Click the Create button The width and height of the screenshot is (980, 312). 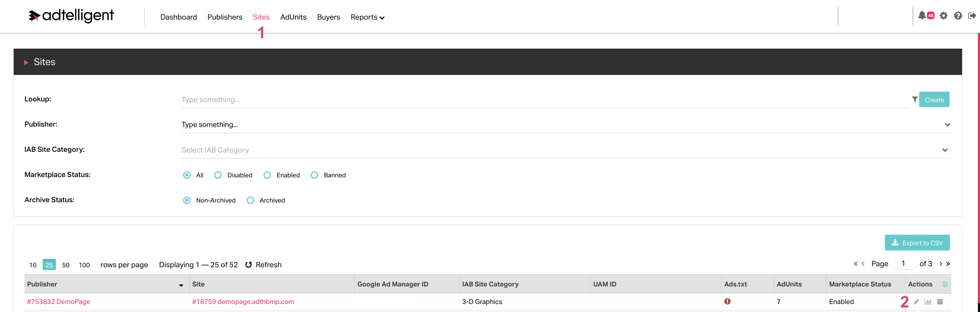point(934,99)
